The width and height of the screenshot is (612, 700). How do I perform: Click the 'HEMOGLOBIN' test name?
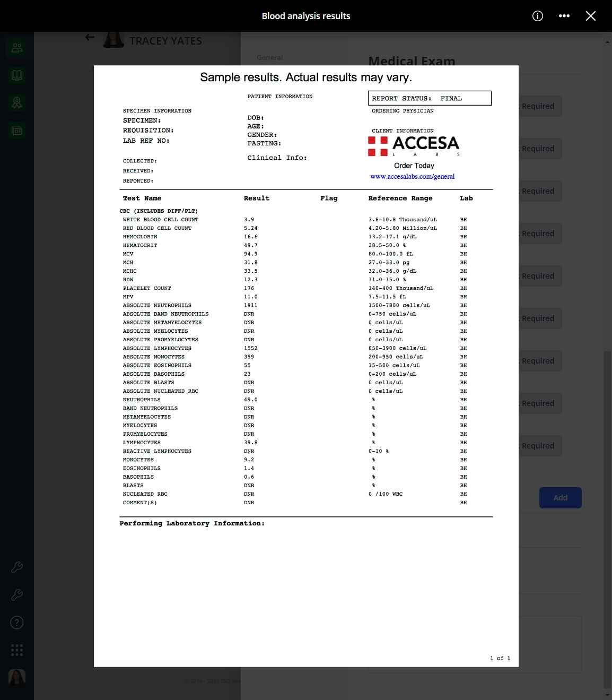pyautogui.click(x=140, y=237)
